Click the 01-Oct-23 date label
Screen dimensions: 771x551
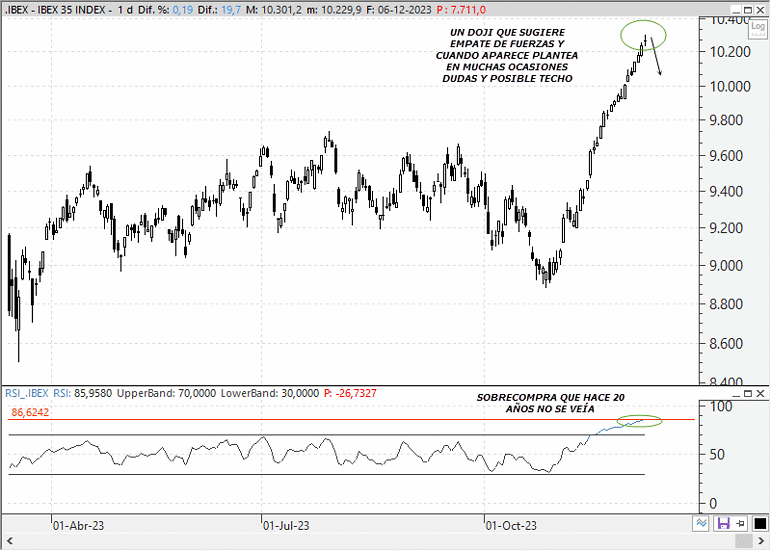tap(511, 525)
